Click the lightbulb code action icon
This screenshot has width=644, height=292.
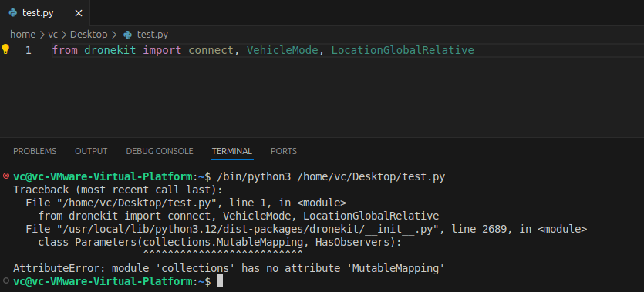pos(5,49)
